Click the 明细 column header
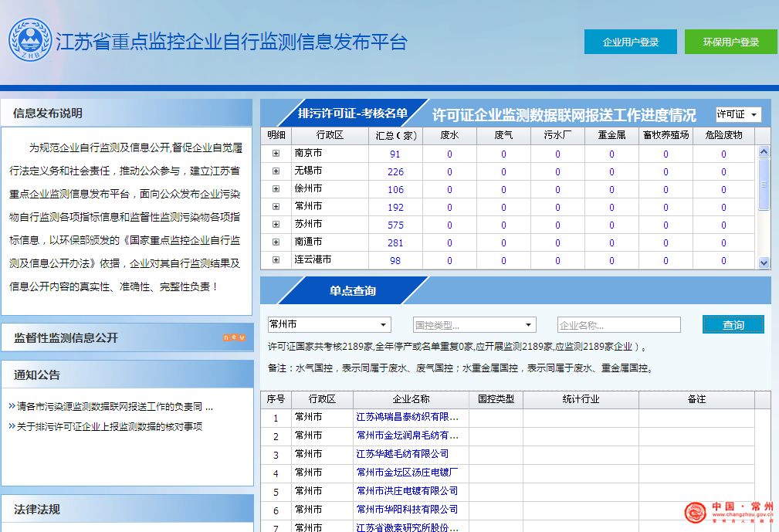The image size is (779, 532). pyautogui.click(x=276, y=136)
